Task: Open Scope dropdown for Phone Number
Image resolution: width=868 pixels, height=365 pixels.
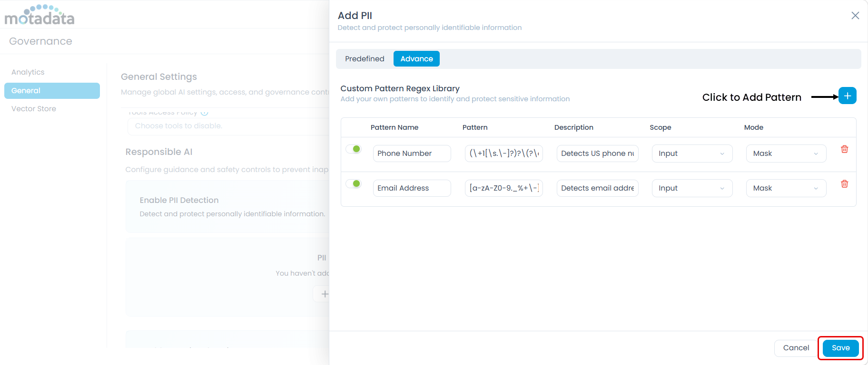Action: point(691,154)
